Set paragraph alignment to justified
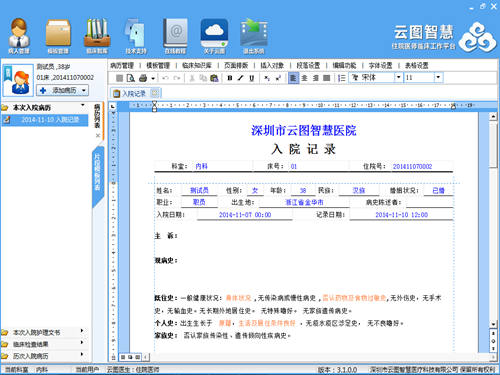Viewport: 500px width, 375px height. coord(327,78)
